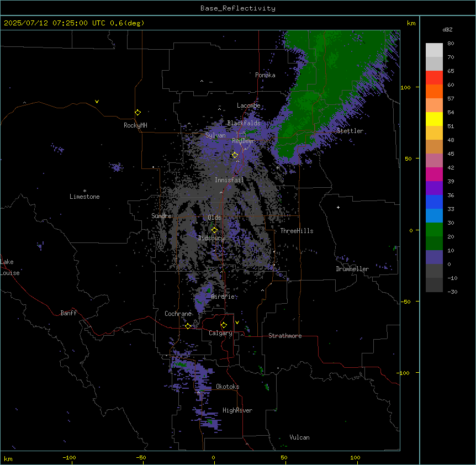Click the Sylvan label

(x=215, y=135)
